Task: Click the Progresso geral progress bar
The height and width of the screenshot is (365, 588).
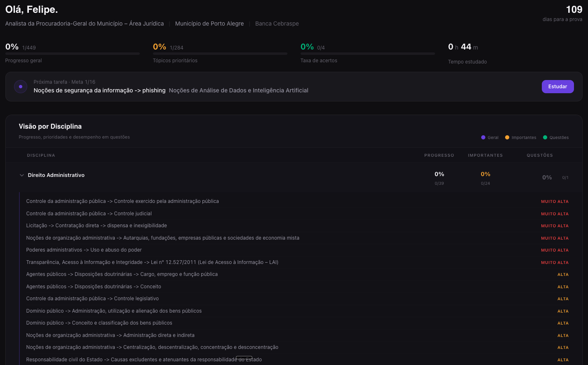Action: point(72,53)
